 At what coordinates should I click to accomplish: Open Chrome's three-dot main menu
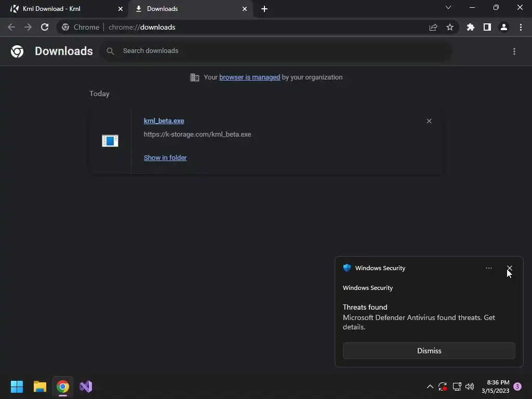tap(521, 27)
